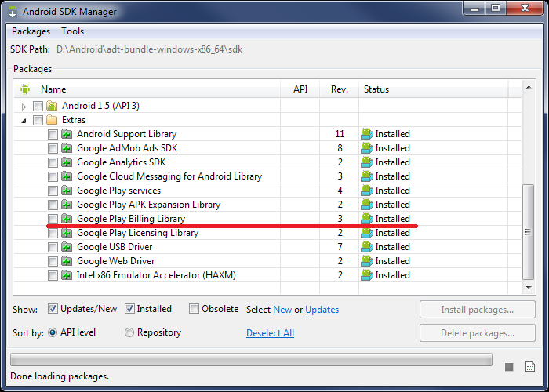Viewport: 549px width, 392px height.
Task: Check the Android 1.5 (API 3) checkbox
Action: (x=38, y=106)
